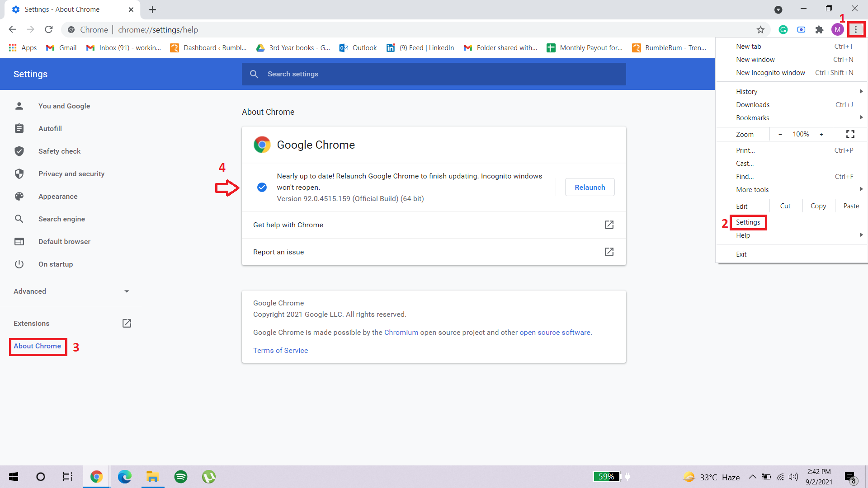The height and width of the screenshot is (488, 868).
Task: Click the three-dot Chrome menu button
Action: point(856,30)
